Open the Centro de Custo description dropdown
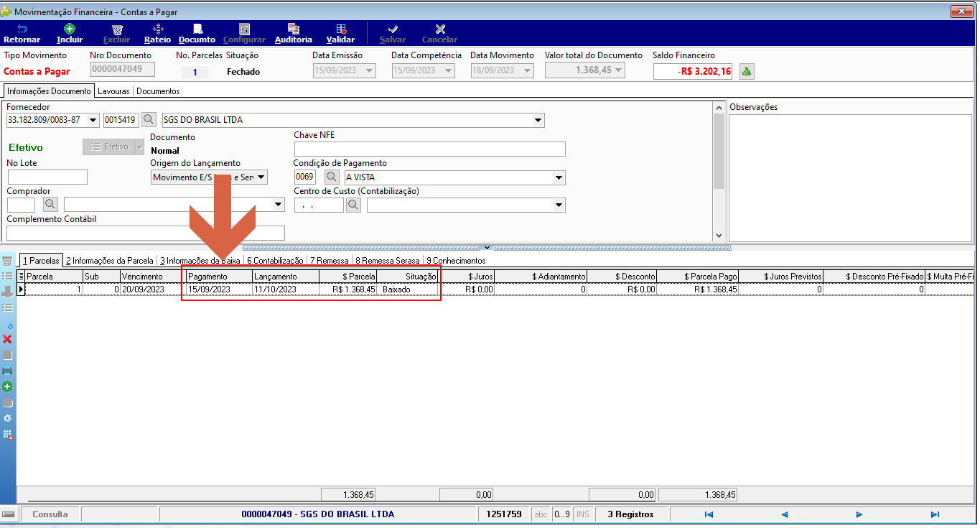Image resolution: width=980 pixels, height=528 pixels. (x=559, y=205)
